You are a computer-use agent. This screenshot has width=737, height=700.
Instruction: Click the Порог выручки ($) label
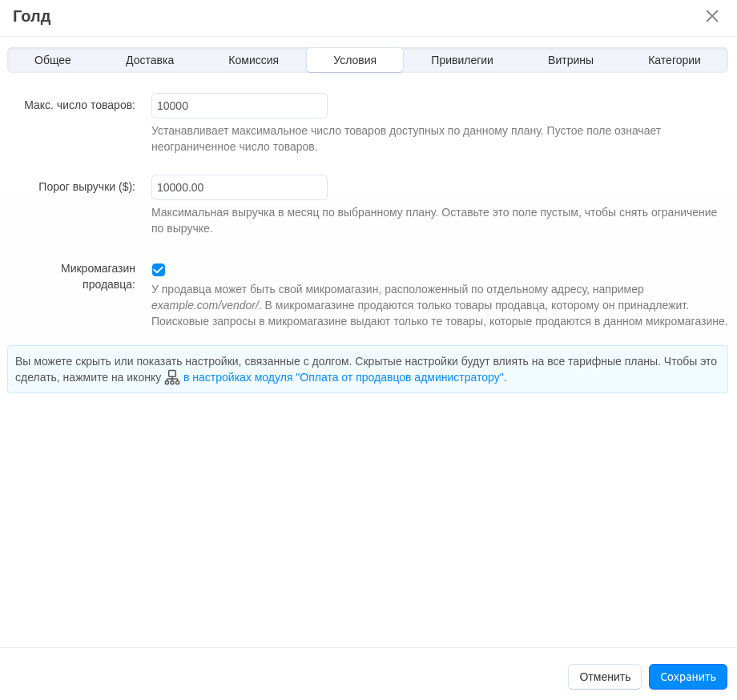click(87, 187)
